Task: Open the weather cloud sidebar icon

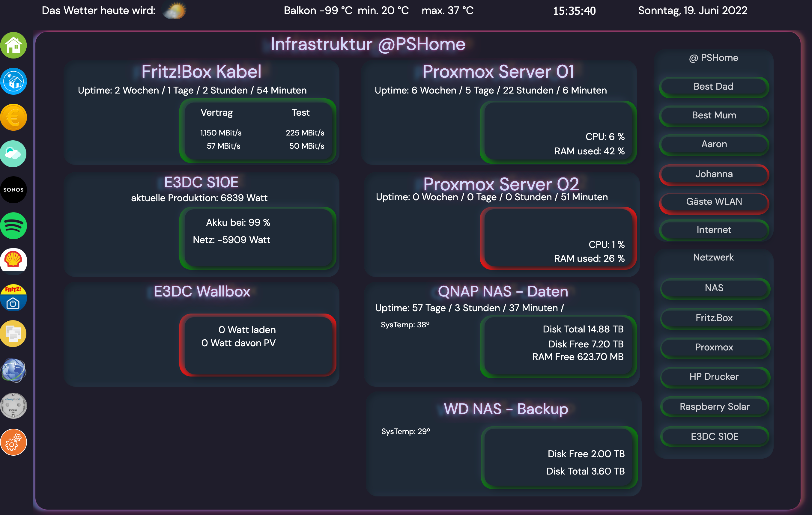Action: click(13, 154)
